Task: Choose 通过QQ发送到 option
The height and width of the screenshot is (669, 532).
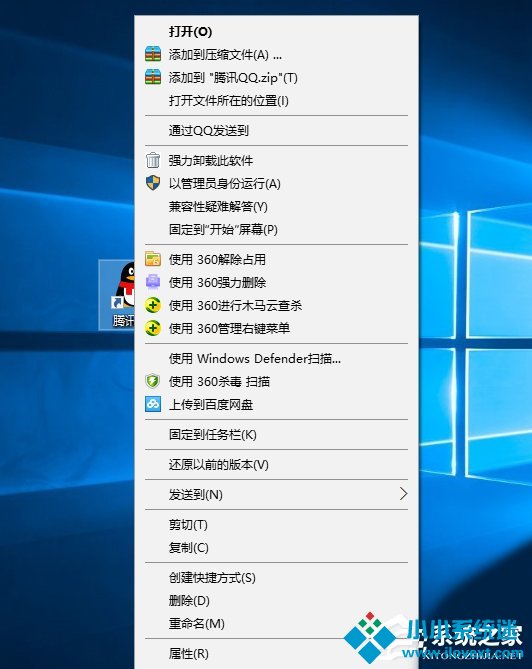Action: coord(276,131)
